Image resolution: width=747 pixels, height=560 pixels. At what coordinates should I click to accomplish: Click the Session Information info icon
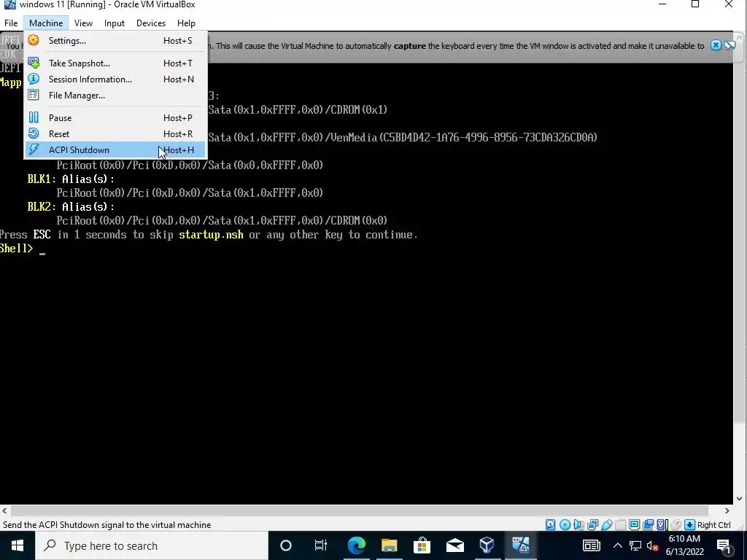click(x=34, y=79)
